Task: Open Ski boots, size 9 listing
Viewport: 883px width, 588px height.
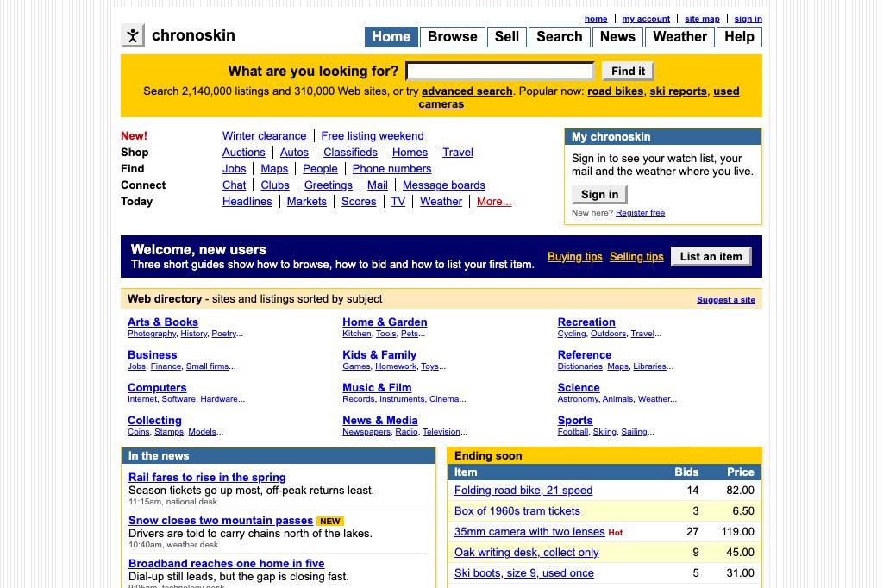Action: click(523, 573)
